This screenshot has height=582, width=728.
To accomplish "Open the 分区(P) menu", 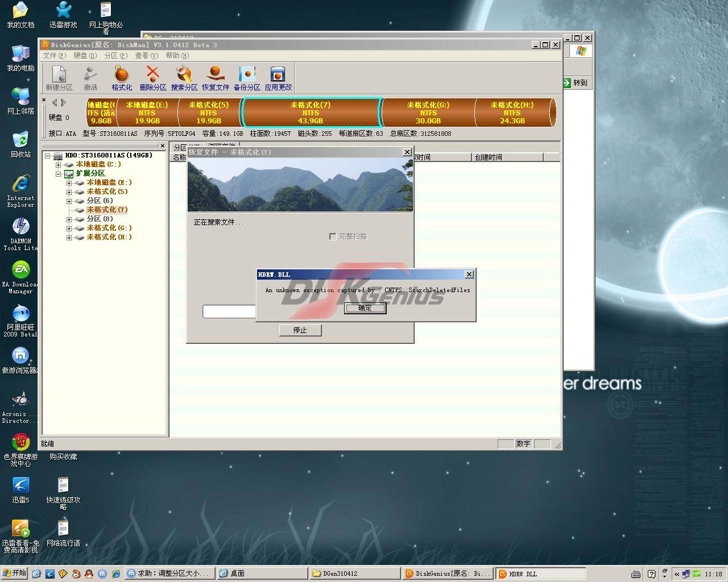I will [115, 56].
